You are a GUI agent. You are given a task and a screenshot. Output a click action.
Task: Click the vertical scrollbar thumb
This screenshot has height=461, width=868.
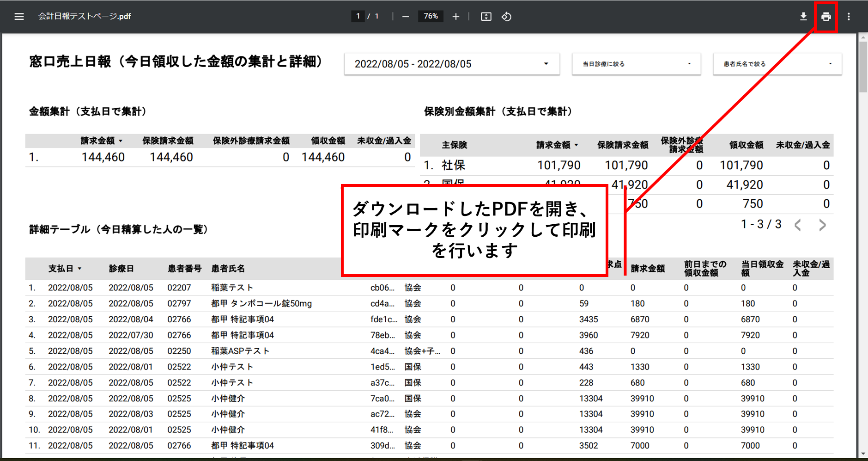tap(862, 67)
